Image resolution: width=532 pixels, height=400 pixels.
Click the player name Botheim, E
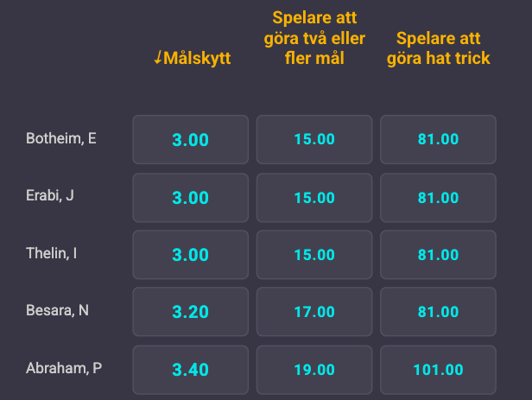(60, 138)
